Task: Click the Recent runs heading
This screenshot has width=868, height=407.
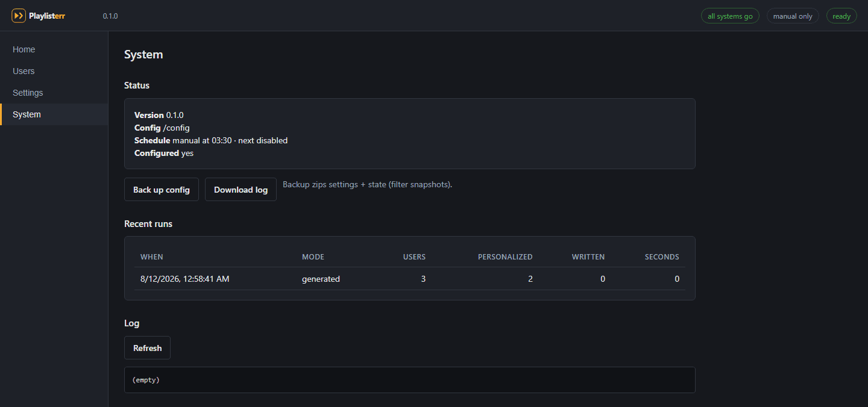Action: coord(148,224)
